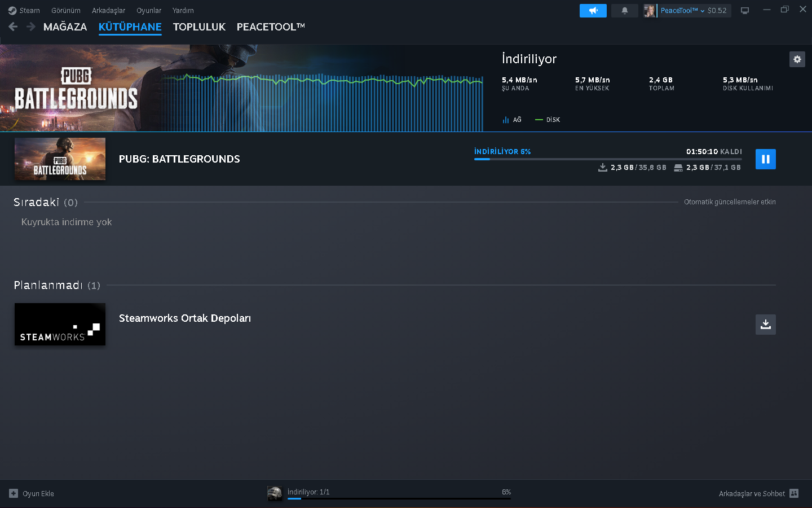Go forward with the right arrow

pos(31,27)
